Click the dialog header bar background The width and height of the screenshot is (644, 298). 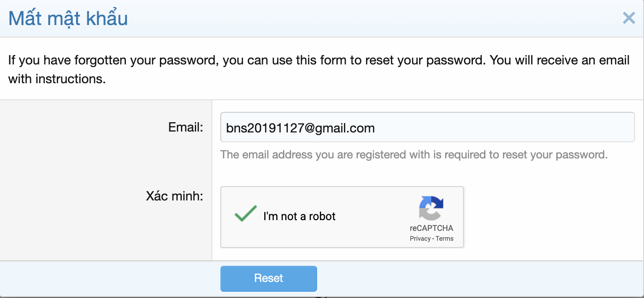click(358, 18)
